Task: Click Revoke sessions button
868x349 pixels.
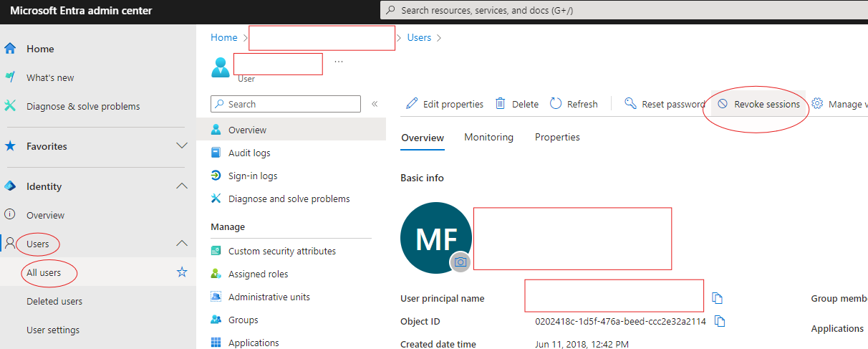Action: [x=759, y=104]
